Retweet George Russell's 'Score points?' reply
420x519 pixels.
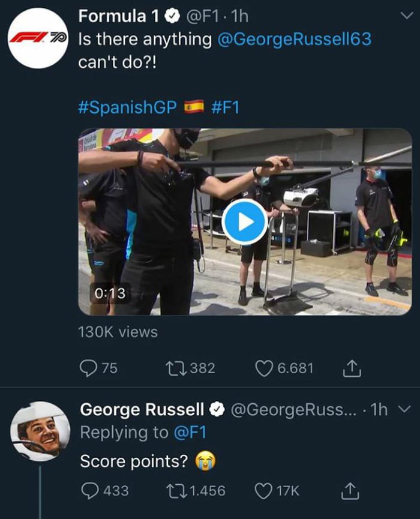point(176,490)
